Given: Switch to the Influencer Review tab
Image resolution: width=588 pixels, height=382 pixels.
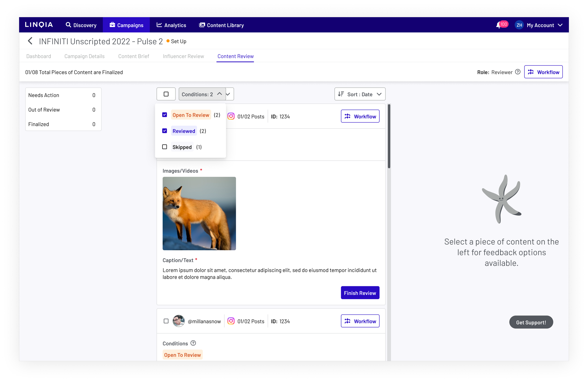Looking at the screenshot, I should click(183, 56).
